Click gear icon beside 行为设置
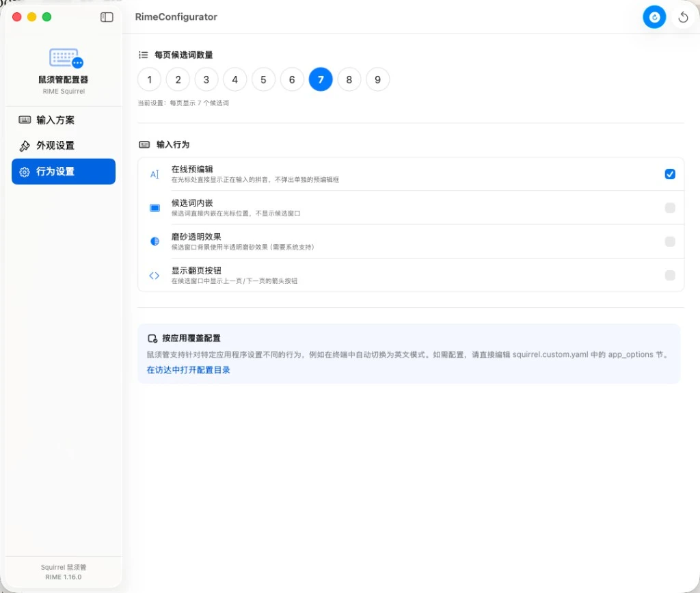 (x=25, y=172)
